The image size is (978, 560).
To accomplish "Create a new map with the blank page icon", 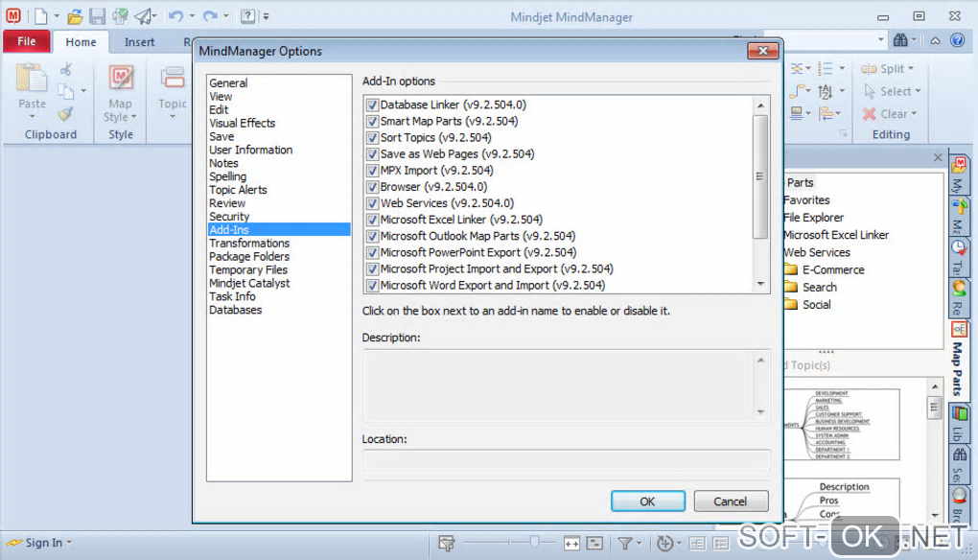I will 40,15.
